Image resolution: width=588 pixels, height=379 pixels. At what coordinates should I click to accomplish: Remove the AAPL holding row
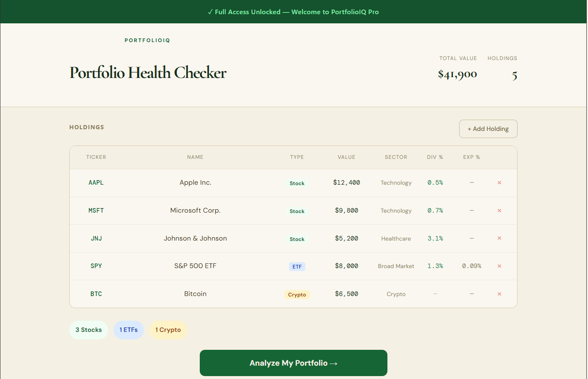(499, 183)
